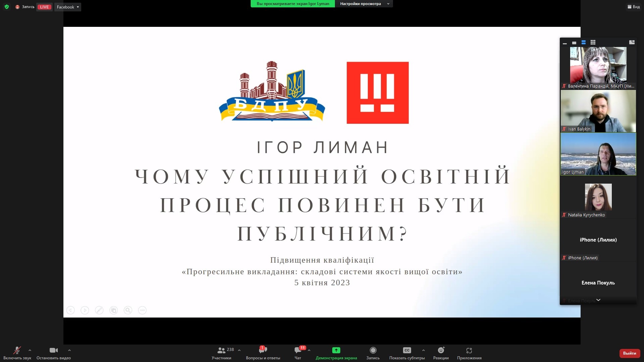The width and height of the screenshot is (644, 362).
Task: Click the date text 5 квітня 2023
Action: click(x=322, y=282)
